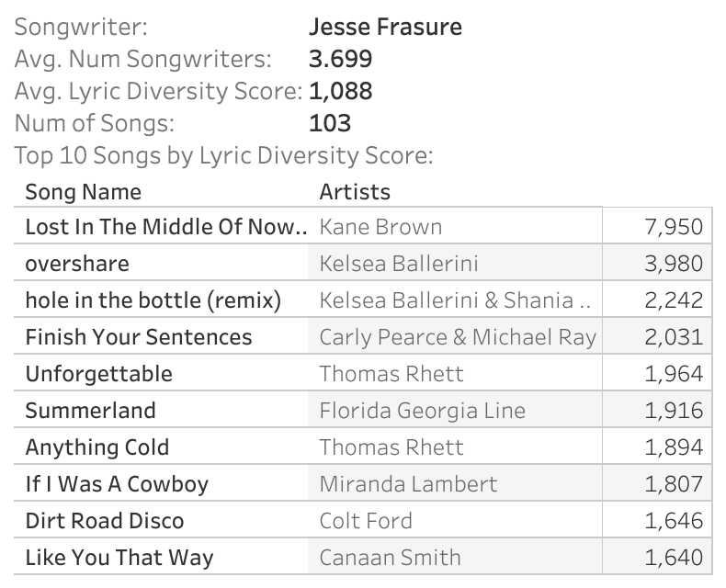The image size is (726, 588).
Task: Click the 'Num of Songs' value 103
Action: [330, 122]
